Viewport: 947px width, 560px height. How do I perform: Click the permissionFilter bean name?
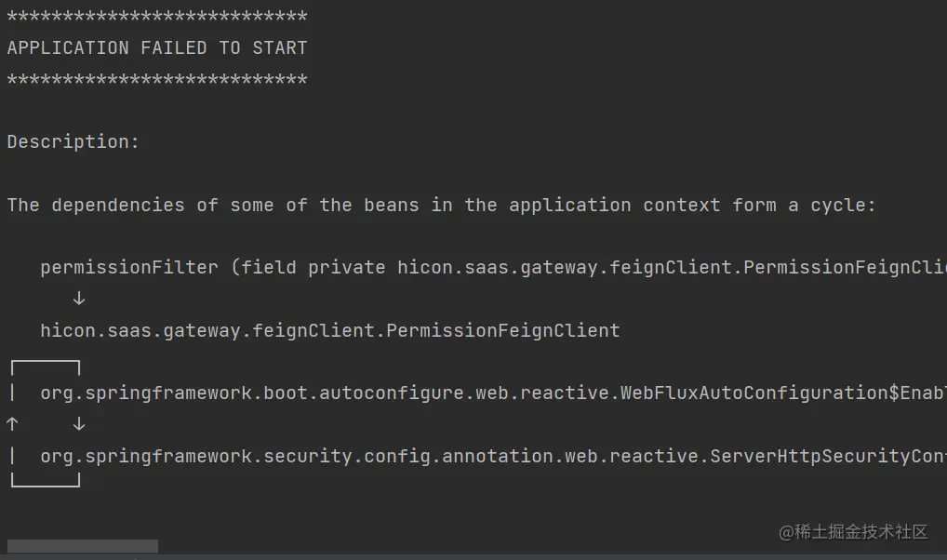128,268
